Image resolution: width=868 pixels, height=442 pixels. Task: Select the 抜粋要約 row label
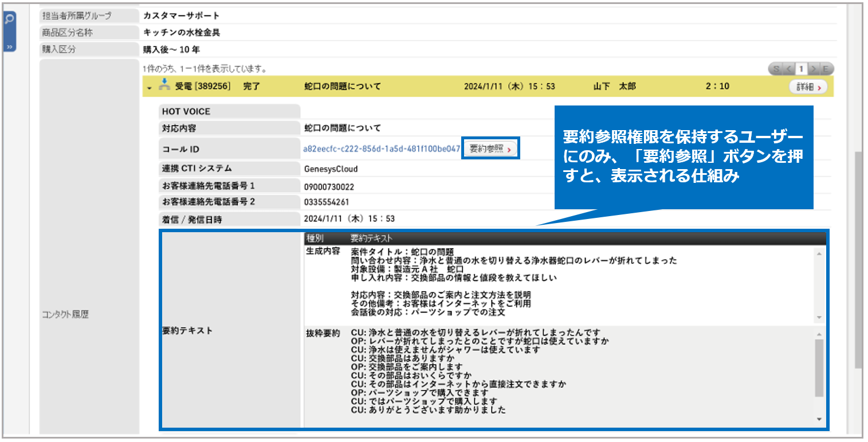tap(324, 333)
